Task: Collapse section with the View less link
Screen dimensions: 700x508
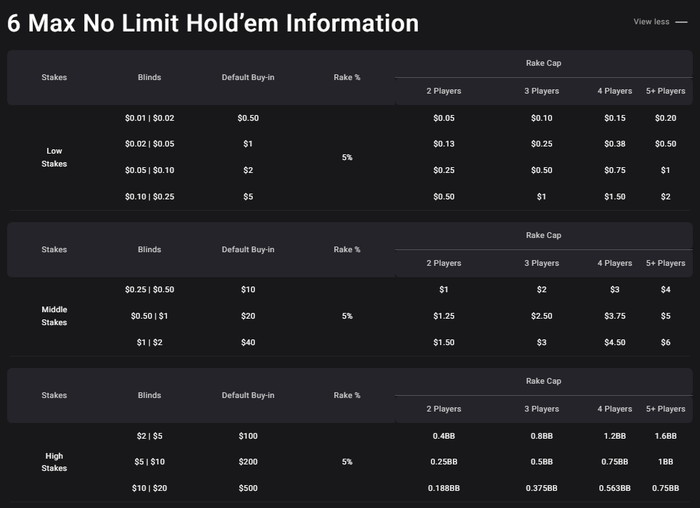Action: point(651,21)
